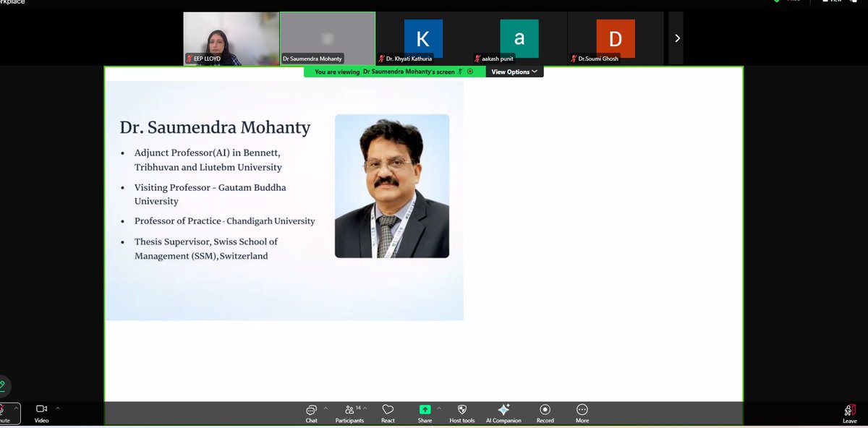The width and height of the screenshot is (868, 428).
Task: Click the muted mic icon beside EEP LLOYD
Action: point(190,59)
